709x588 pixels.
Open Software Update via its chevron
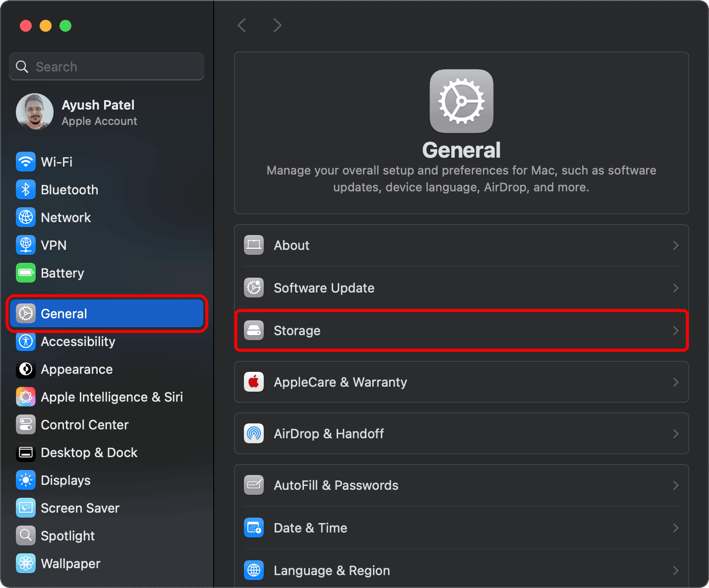click(675, 288)
